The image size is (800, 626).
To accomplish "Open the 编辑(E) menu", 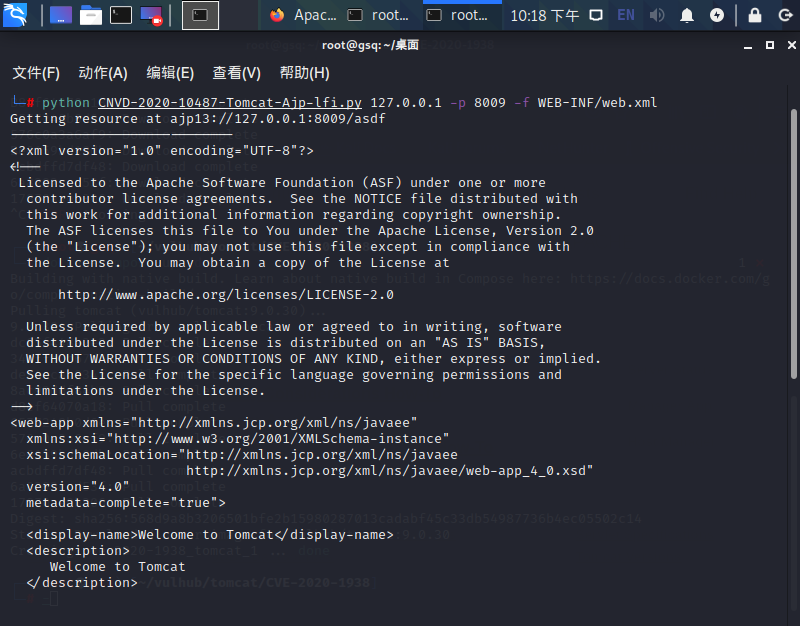I will click(170, 73).
